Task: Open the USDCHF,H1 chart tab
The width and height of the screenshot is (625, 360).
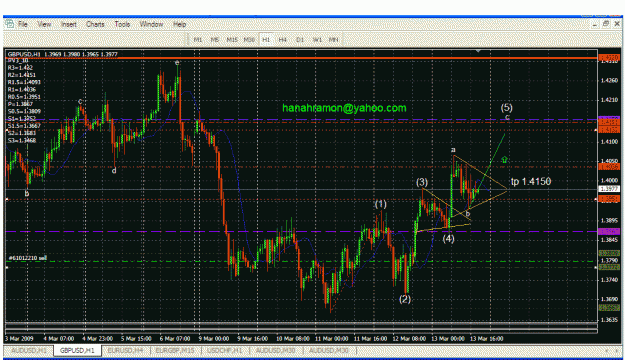Action: coord(225,350)
